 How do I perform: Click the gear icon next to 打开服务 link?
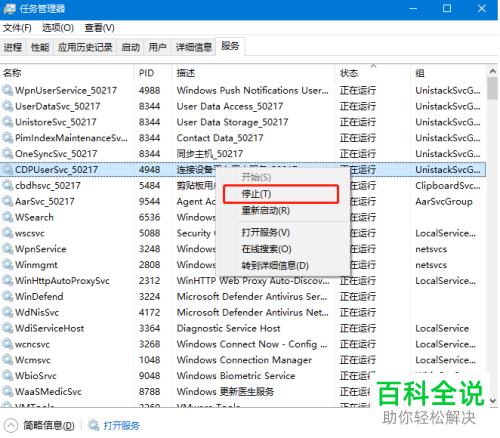(93, 425)
